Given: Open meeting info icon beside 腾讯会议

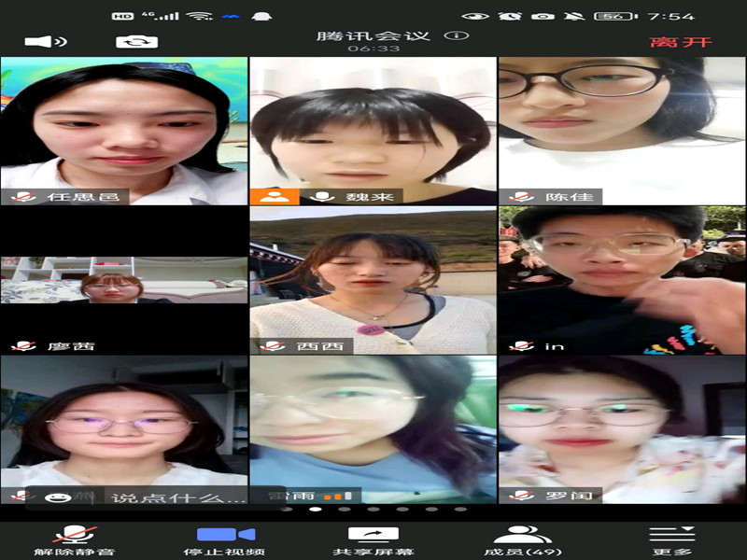Looking at the screenshot, I should pyautogui.click(x=456, y=35).
